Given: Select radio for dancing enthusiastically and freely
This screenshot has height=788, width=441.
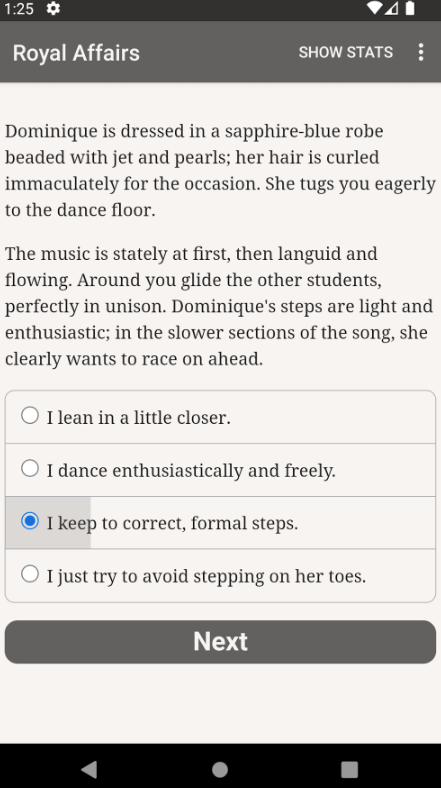Looking at the screenshot, I should click(x=30, y=468).
